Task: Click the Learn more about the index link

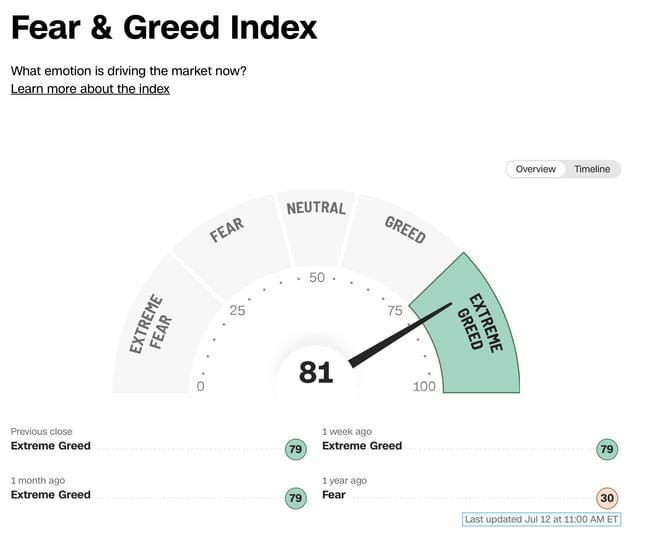Action: (90, 89)
